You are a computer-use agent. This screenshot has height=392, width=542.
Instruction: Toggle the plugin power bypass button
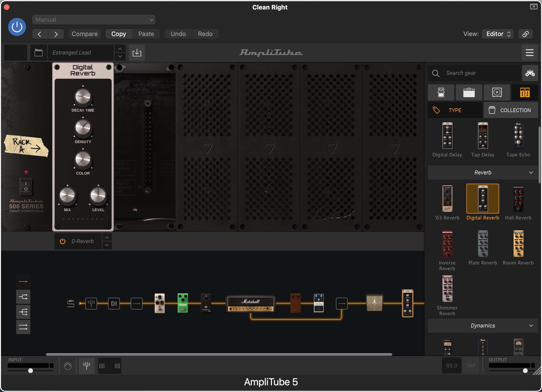click(x=17, y=27)
